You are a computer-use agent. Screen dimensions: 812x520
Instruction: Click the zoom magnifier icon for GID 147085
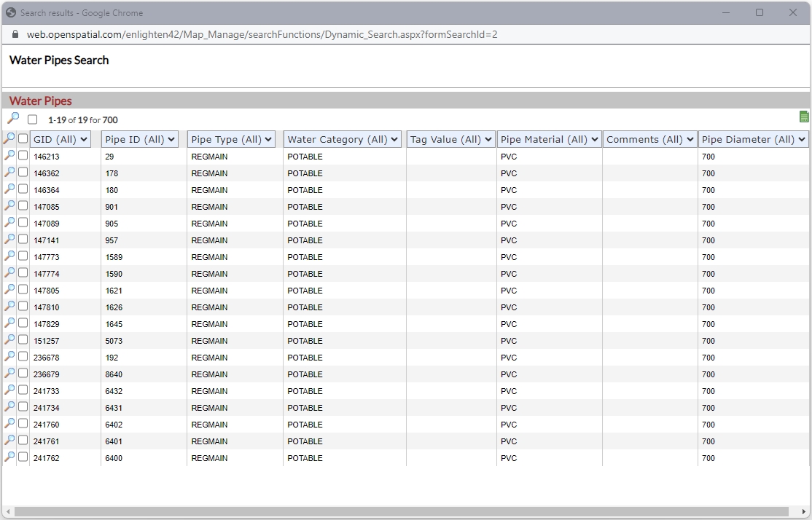[9, 205]
